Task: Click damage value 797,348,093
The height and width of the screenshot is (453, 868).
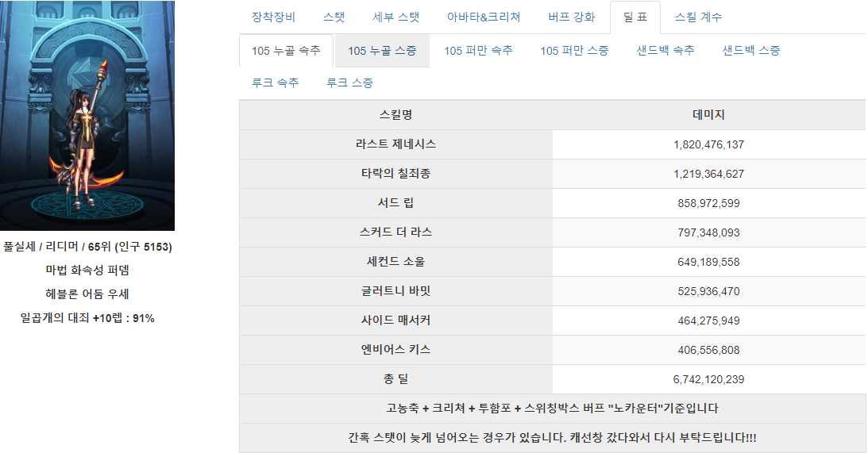Action: [x=708, y=233]
